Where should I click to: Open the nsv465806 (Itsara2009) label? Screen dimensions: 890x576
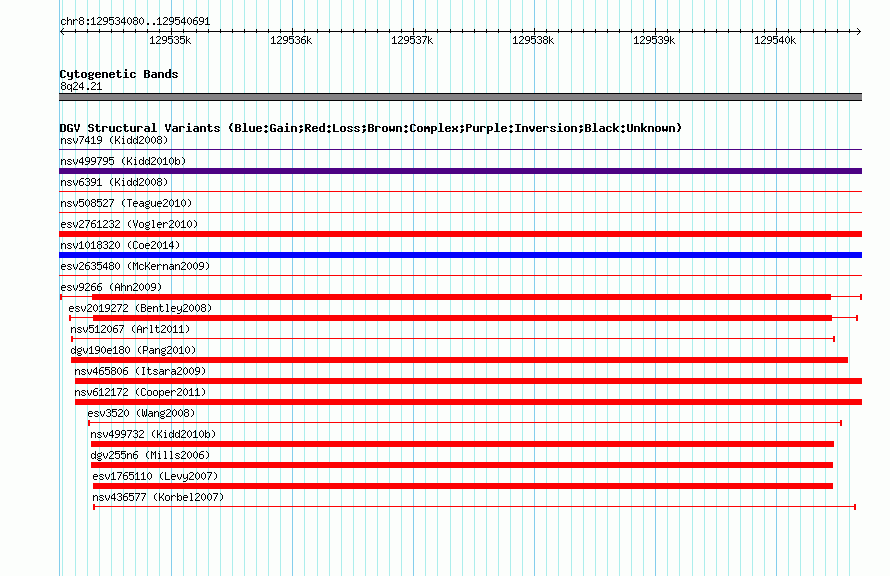pos(140,371)
